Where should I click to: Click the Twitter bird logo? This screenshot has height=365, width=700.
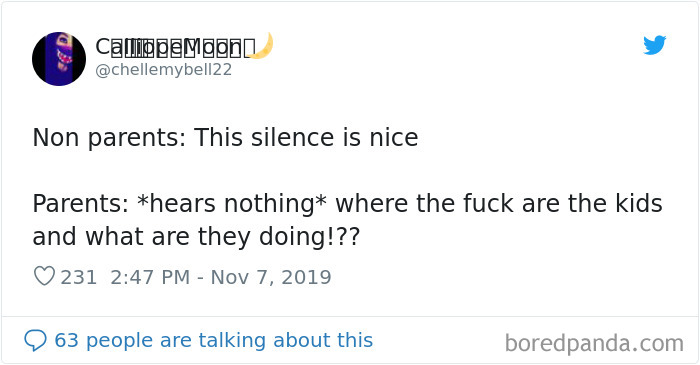tap(654, 45)
